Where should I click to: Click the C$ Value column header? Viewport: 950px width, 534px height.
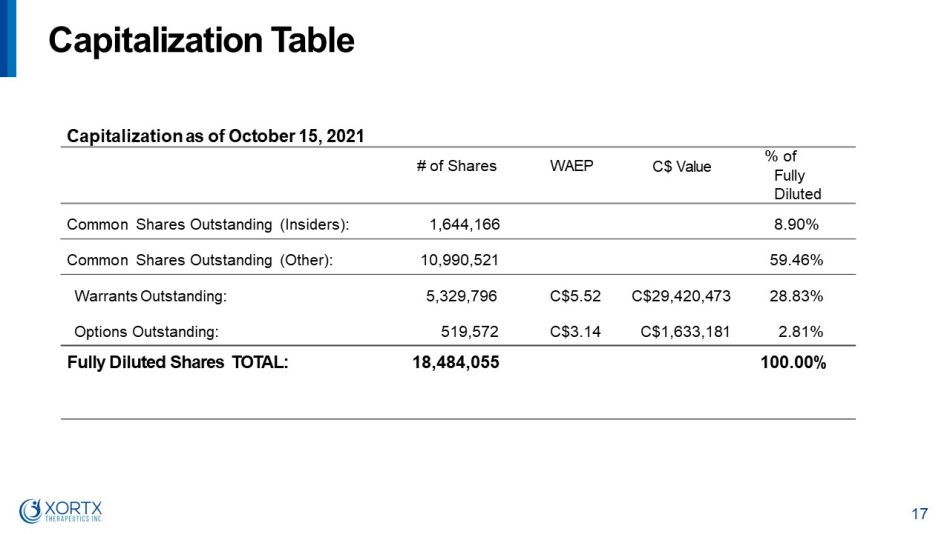click(681, 167)
